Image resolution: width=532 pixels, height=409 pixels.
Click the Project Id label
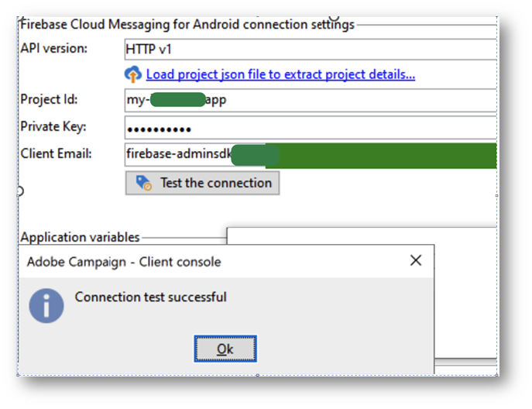tap(50, 100)
